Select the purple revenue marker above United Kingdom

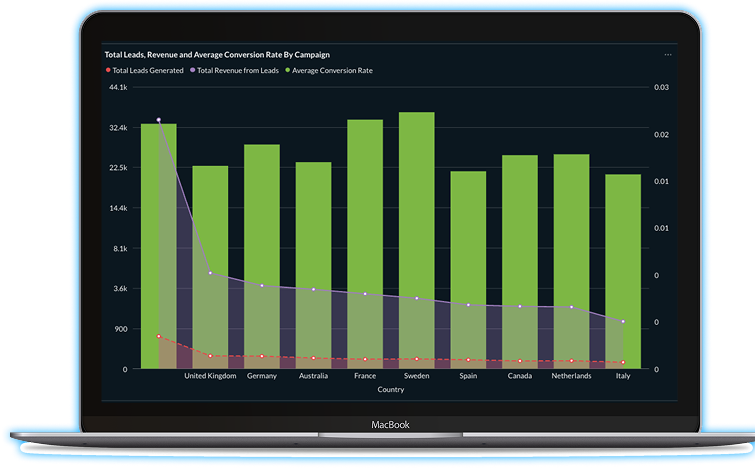210,273
